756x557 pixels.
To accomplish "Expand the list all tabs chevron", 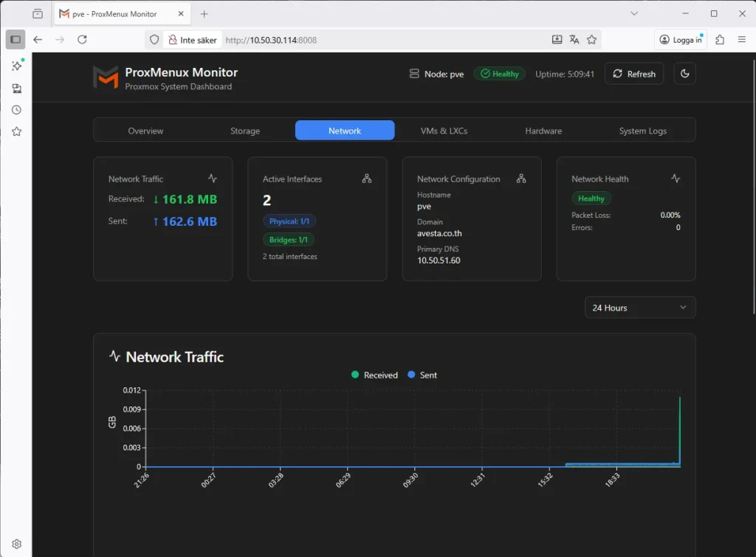I will [x=634, y=13].
